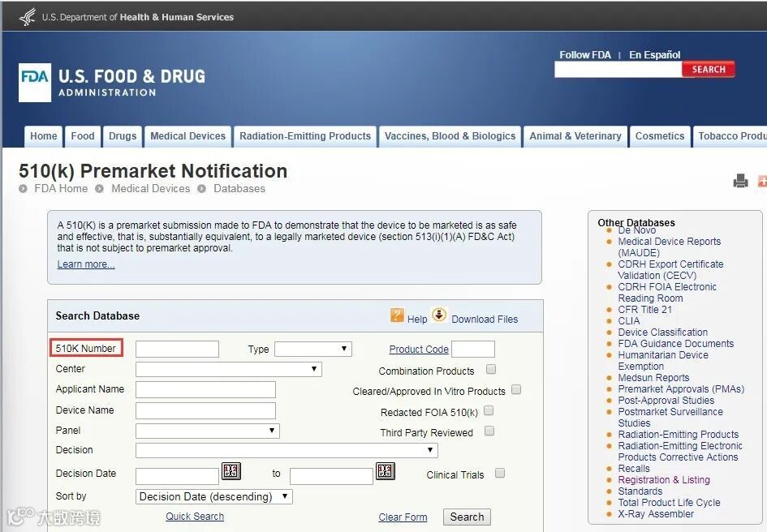Toggle the Clinical Trials checkbox
767x532 pixels.
tap(500, 474)
